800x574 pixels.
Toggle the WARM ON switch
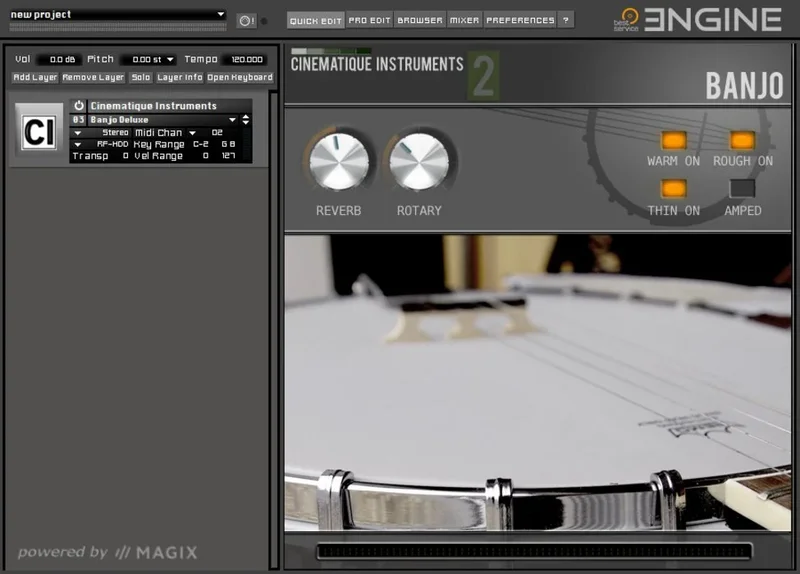coord(673,140)
